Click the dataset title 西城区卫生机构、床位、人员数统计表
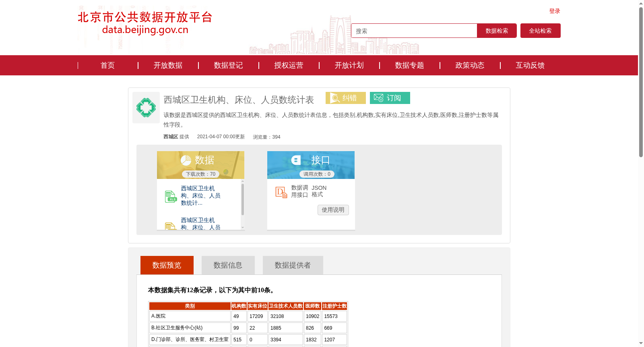 [x=239, y=100]
